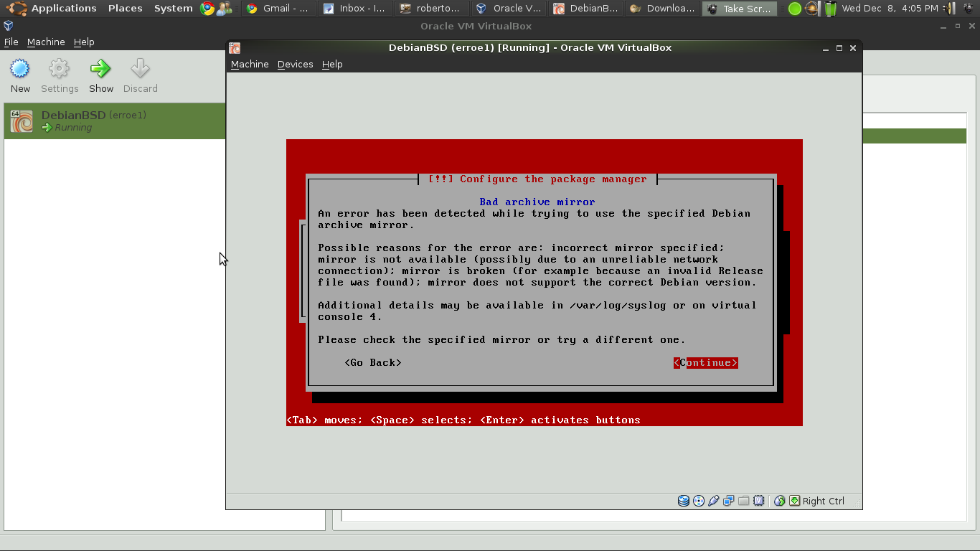The image size is (980, 551).
Task: Maximize the DebianBSD VM window
Action: pyautogui.click(x=839, y=48)
